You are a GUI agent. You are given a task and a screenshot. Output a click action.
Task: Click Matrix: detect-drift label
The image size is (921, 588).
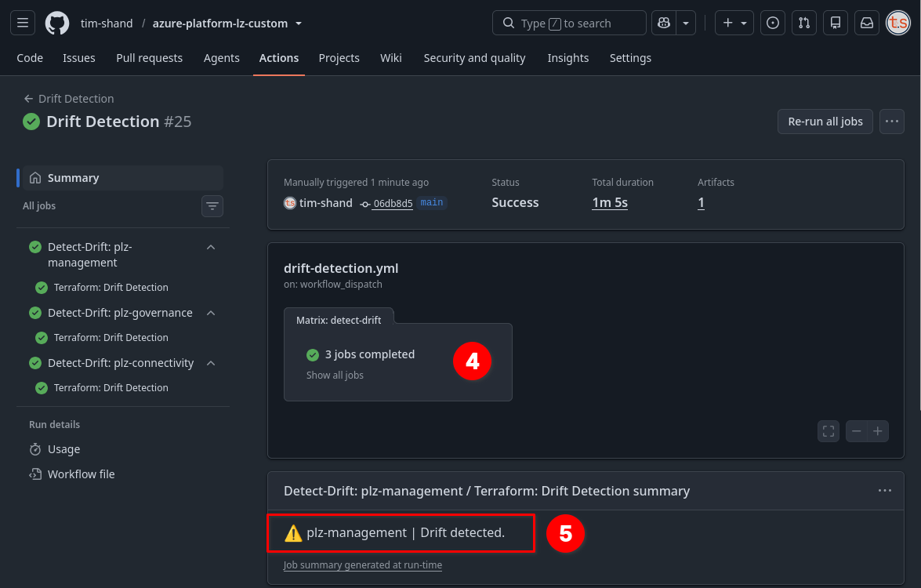pyautogui.click(x=339, y=320)
